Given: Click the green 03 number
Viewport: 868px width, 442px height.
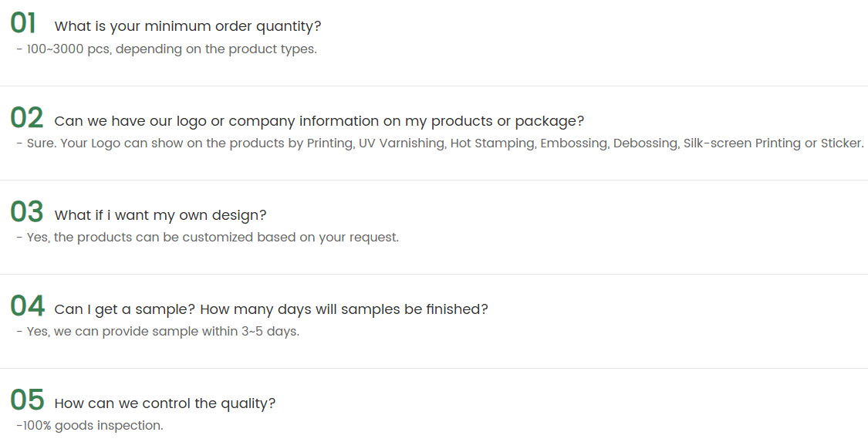Looking at the screenshot, I should tap(26, 212).
